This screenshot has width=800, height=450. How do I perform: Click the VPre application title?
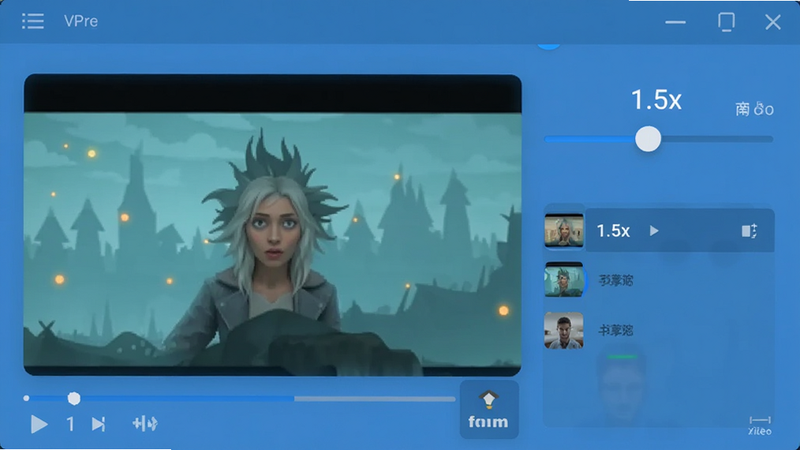click(81, 21)
